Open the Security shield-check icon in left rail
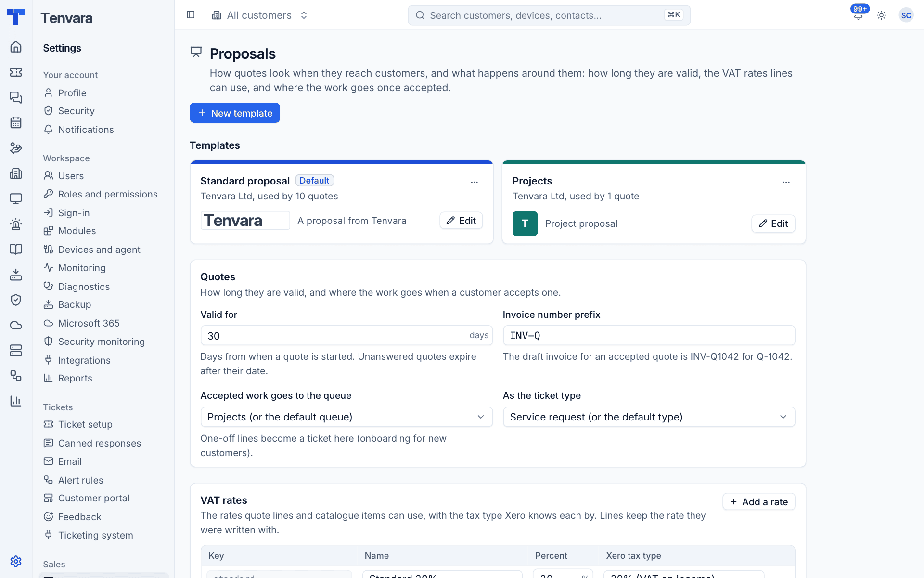 tap(16, 300)
